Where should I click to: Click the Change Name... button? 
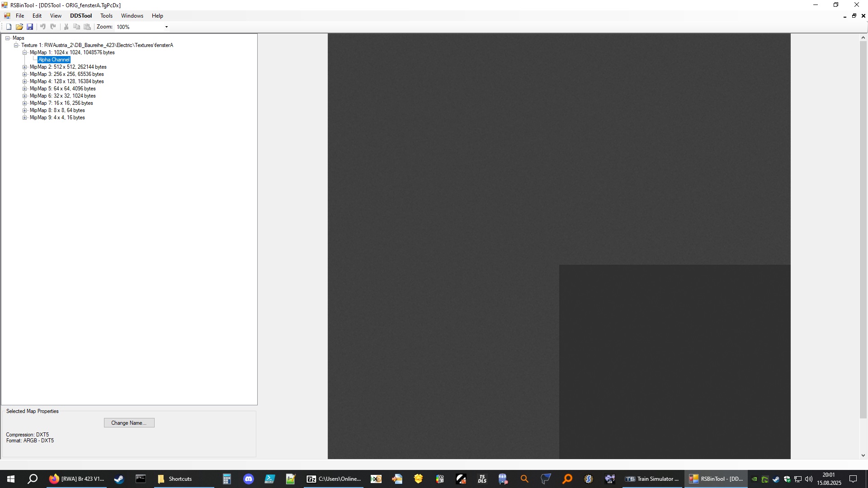click(129, 423)
